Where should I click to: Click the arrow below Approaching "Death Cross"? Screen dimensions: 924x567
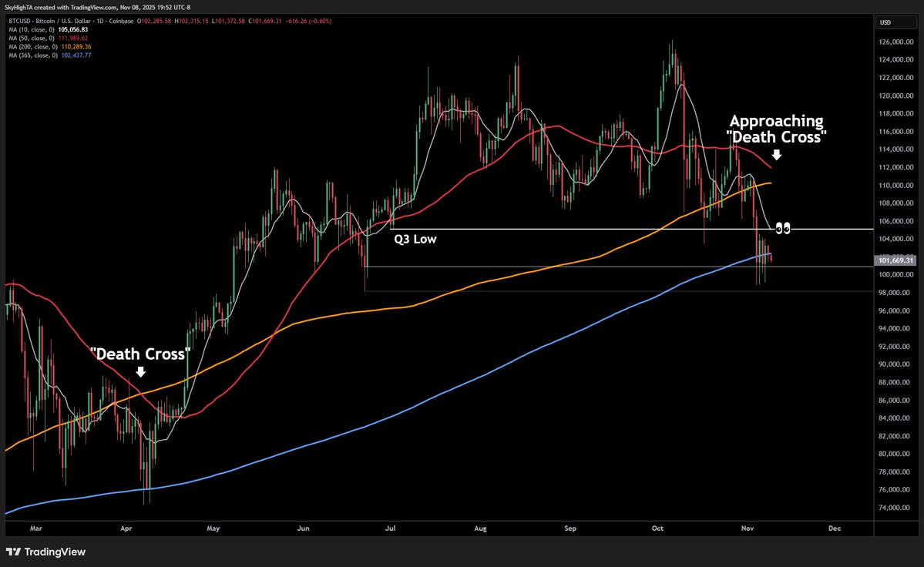(x=777, y=155)
